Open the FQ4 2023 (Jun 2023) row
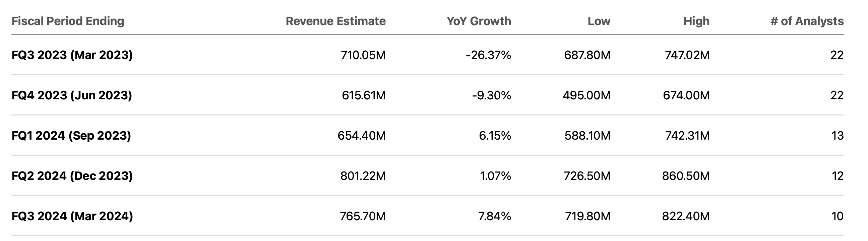This screenshot has height=241, width=868. (72, 95)
